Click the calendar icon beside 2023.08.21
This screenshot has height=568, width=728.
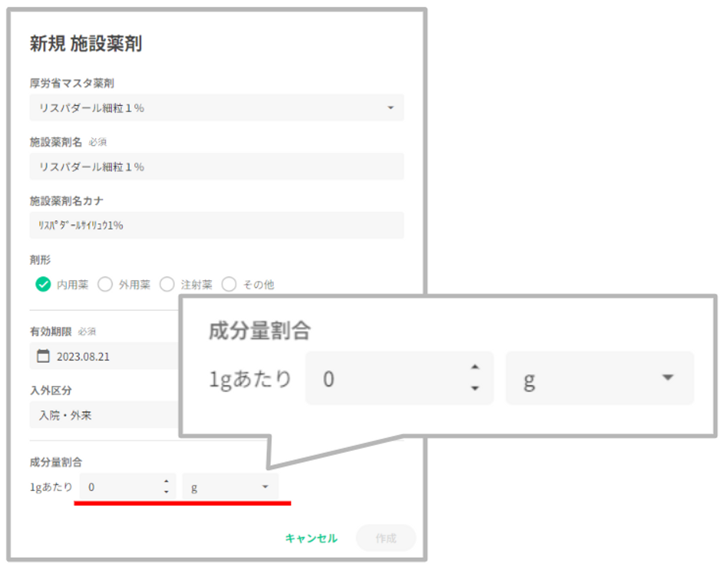click(43, 356)
